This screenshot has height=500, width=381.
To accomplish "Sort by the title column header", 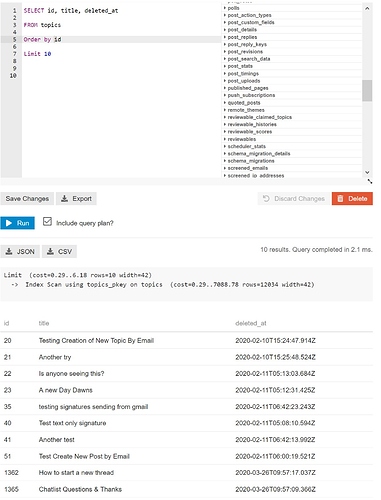I will pyautogui.click(x=44, y=323).
